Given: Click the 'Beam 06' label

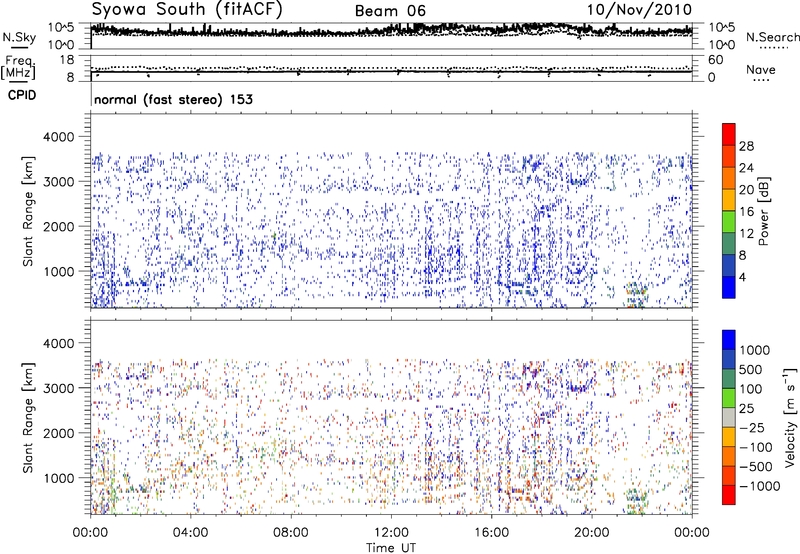Looking at the screenshot, I should coord(390,11).
